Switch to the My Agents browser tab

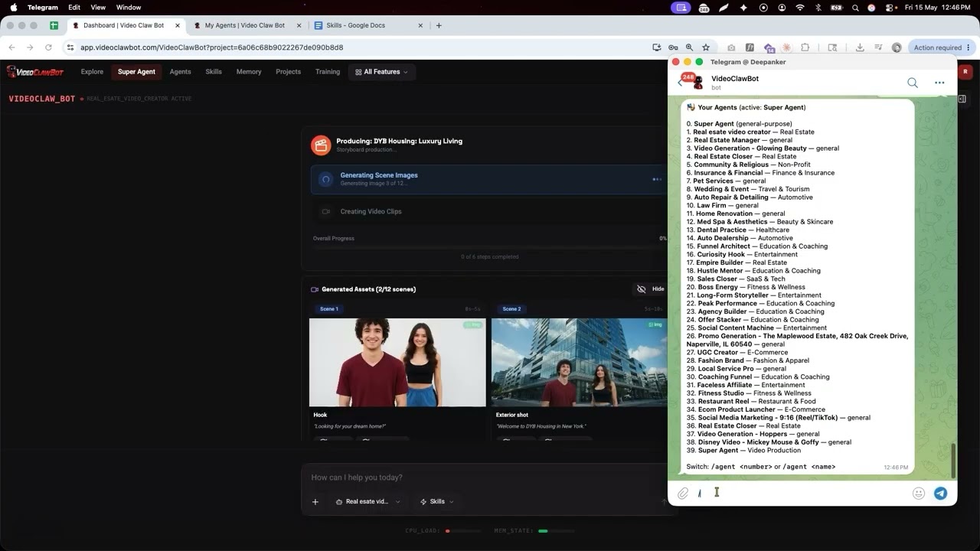coord(245,25)
